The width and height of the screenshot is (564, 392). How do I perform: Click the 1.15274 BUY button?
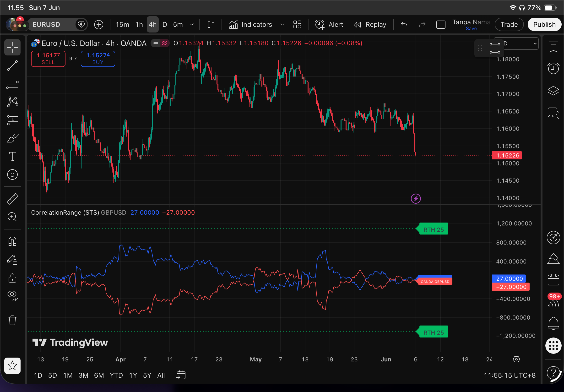click(98, 59)
